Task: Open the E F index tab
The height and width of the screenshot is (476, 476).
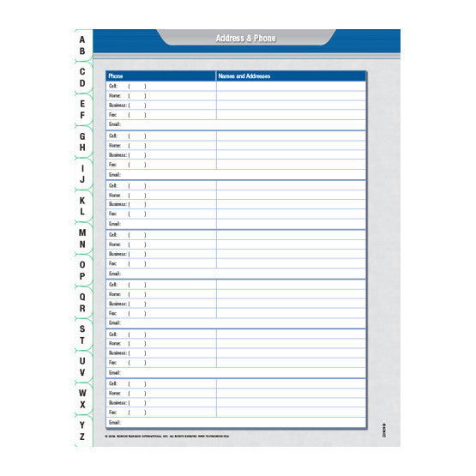Action: [83, 110]
